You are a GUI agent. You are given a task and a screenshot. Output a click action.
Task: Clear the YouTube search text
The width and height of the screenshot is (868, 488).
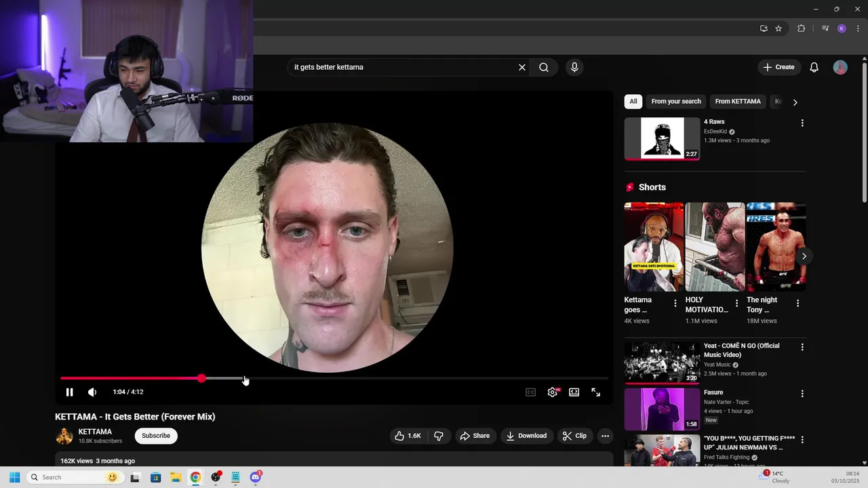pos(522,67)
